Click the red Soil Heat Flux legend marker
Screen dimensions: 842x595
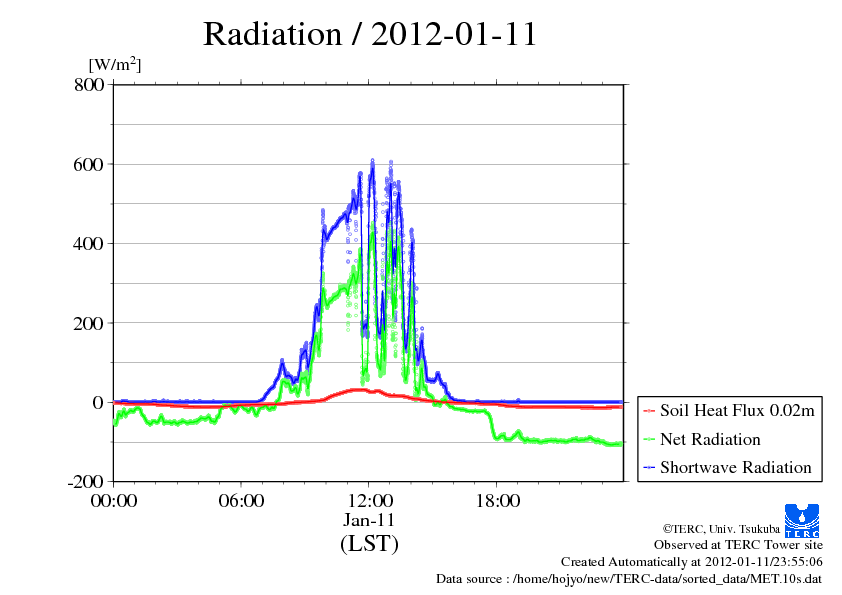pyautogui.click(x=649, y=411)
